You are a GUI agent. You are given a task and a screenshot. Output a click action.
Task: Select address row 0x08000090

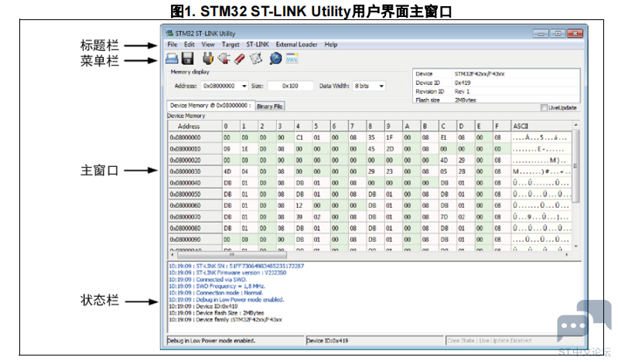point(195,240)
